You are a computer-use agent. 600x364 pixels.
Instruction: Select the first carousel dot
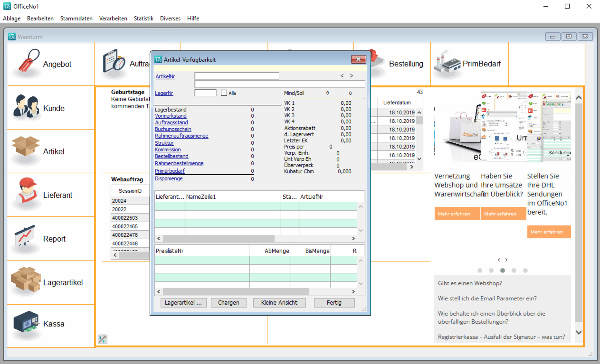tap(480, 270)
